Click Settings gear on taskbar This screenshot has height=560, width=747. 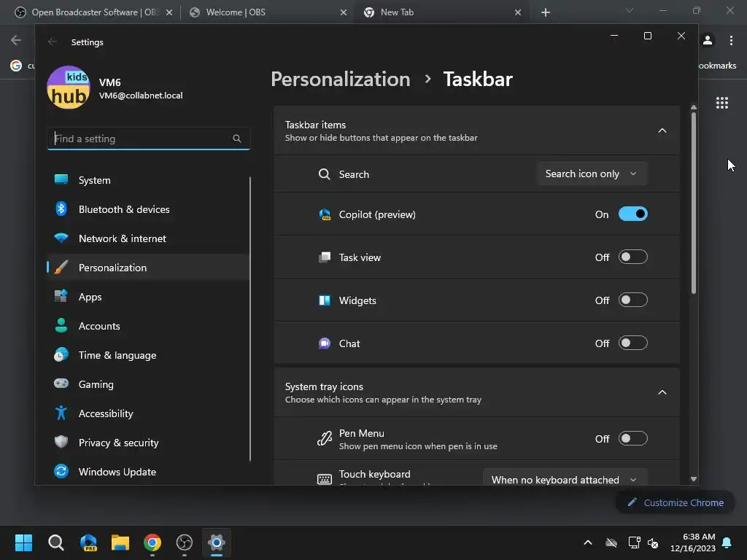tap(216, 542)
